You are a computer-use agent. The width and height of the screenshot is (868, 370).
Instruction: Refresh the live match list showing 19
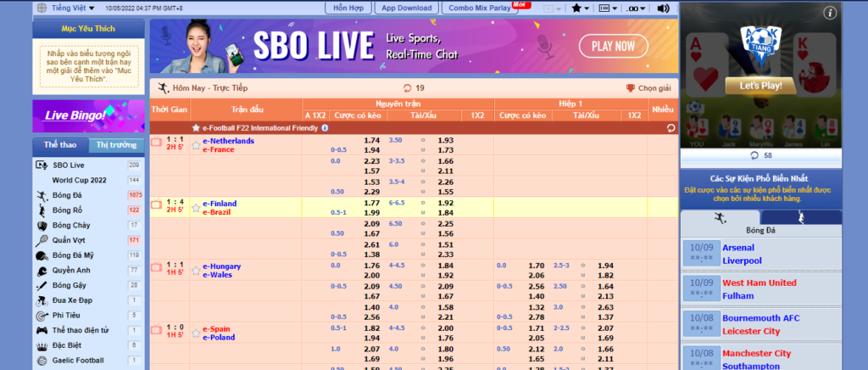pyautogui.click(x=414, y=88)
